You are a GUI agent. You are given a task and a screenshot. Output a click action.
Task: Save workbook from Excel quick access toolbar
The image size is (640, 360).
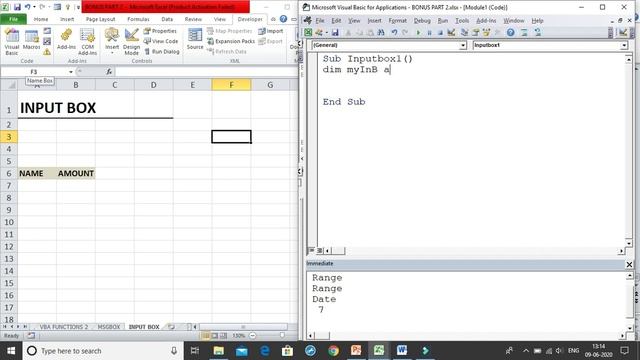17,7
